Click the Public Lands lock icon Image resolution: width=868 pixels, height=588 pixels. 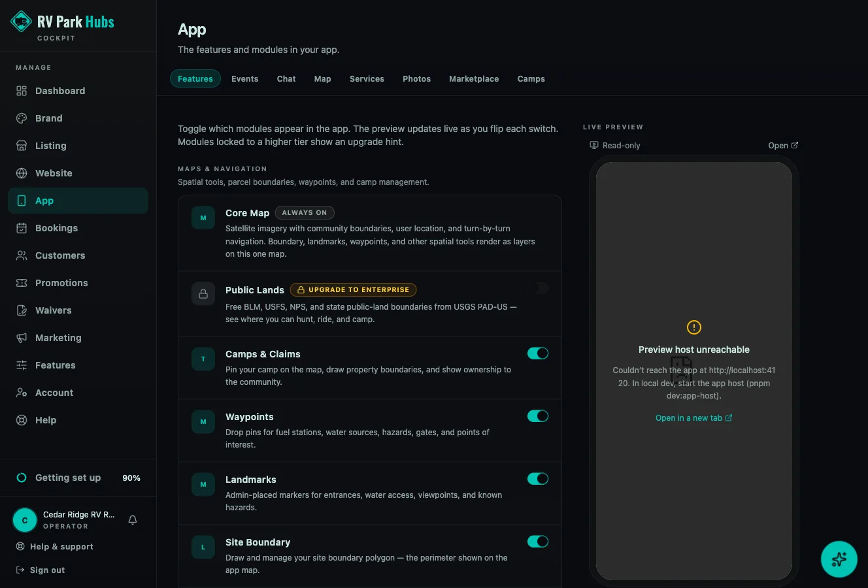pyautogui.click(x=203, y=294)
